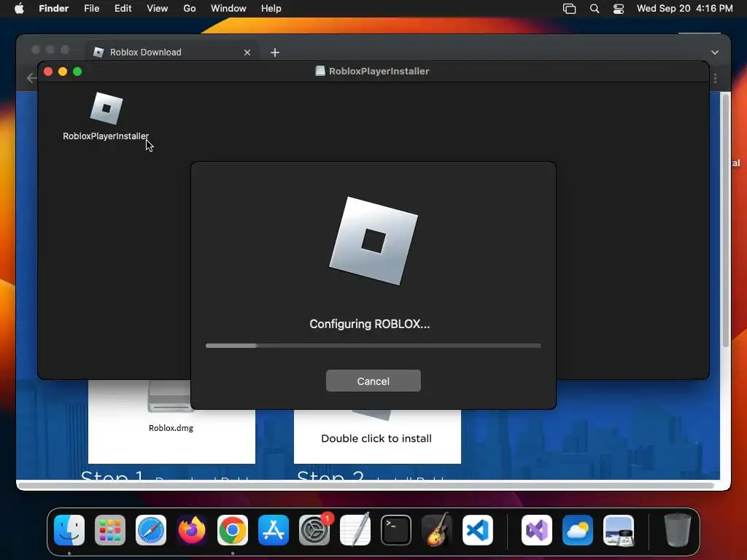Switch to Google Chrome in the Dock
This screenshot has height=560, width=747.
pos(233,530)
